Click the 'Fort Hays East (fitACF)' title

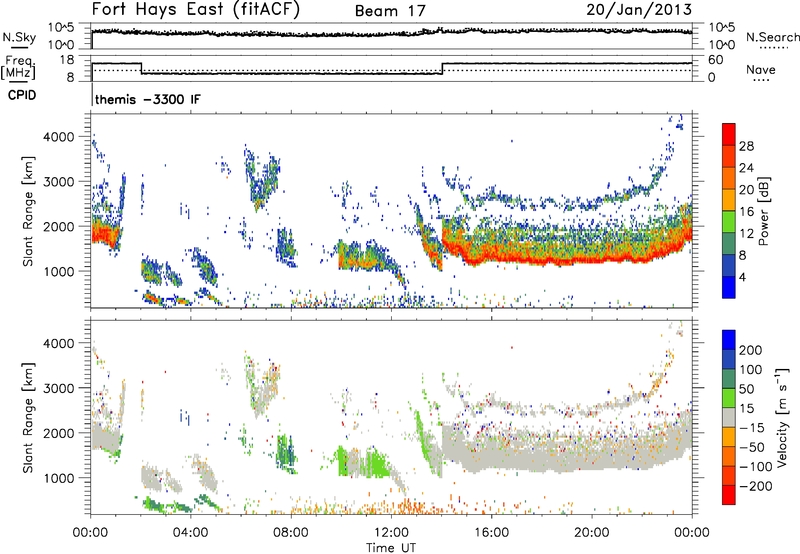[x=196, y=9]
